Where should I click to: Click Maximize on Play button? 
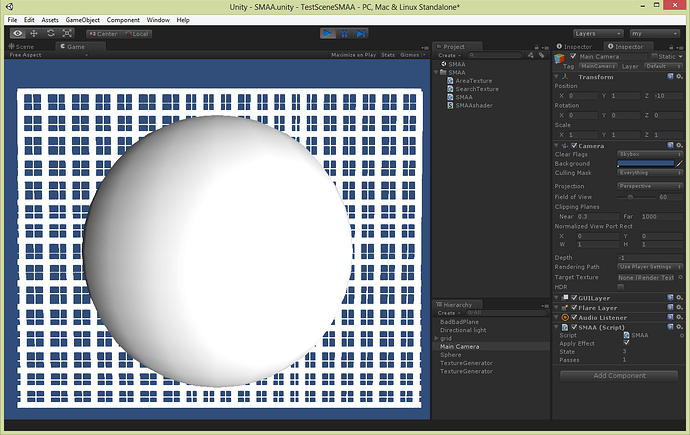coord(352,55)
